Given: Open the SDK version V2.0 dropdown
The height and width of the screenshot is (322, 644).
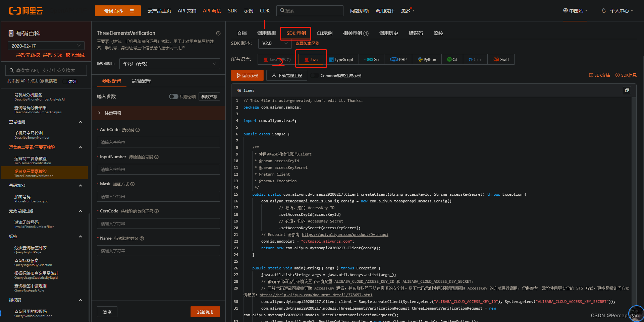Looking at the screenshot, I should (x=275, y=44).
